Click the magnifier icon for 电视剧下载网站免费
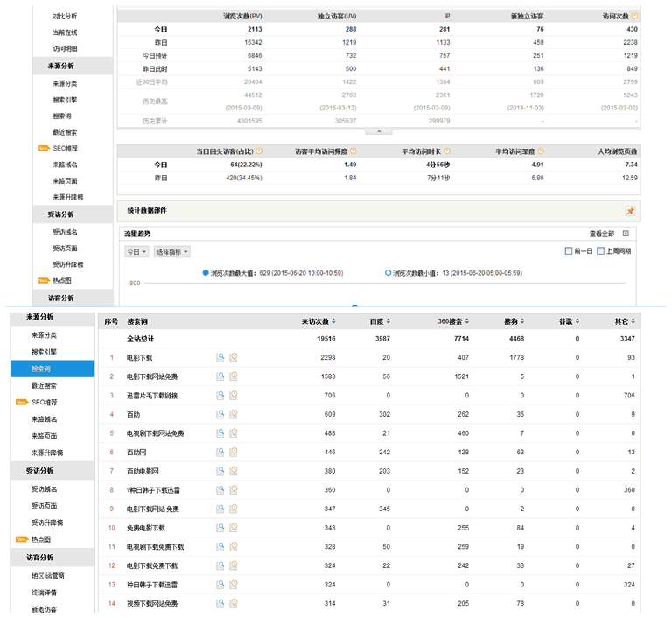Viewport: 672px width, 618px height. (220, 432)
